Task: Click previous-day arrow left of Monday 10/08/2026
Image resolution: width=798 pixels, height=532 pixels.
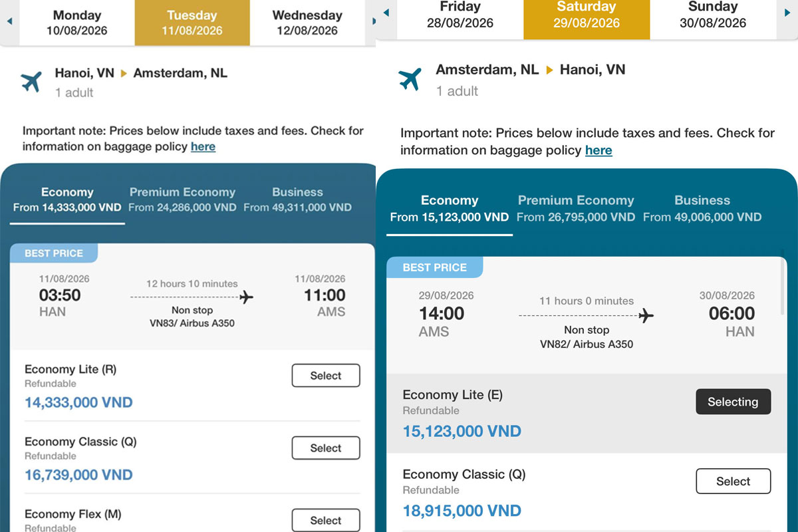Action: click(9, 21)
